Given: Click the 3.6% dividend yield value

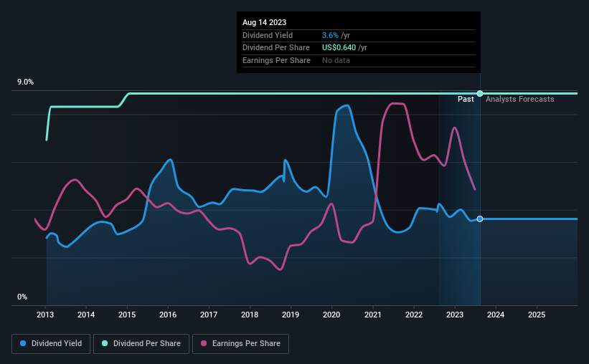Looking at the screenshot, I should pyautogui.click(x=330, y=35).
